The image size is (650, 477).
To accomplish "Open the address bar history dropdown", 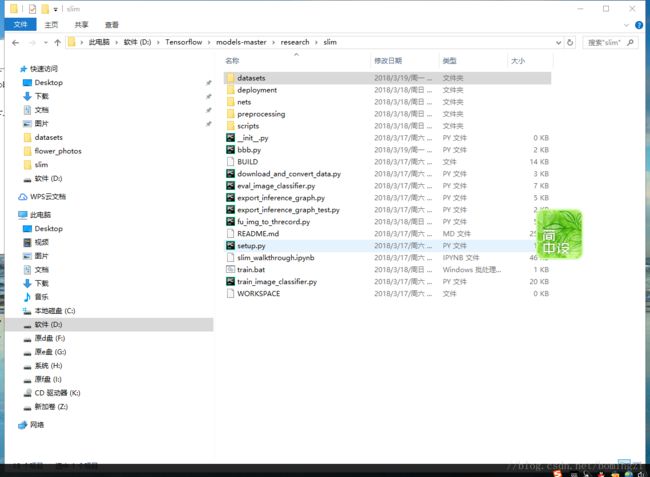I will click(x=558, y=42).
